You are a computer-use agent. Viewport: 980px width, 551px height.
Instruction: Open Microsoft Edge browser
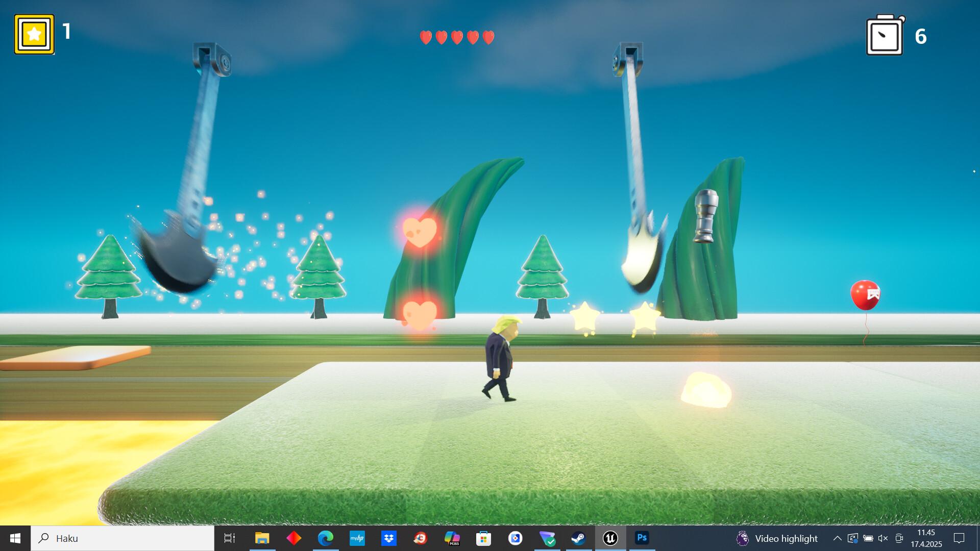(x=326, y=538)
